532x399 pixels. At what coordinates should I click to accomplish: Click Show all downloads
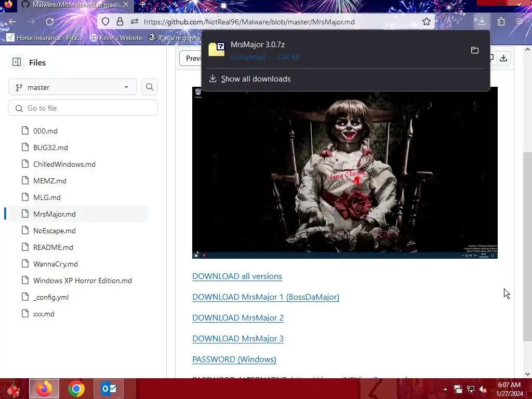click(256, 79)
